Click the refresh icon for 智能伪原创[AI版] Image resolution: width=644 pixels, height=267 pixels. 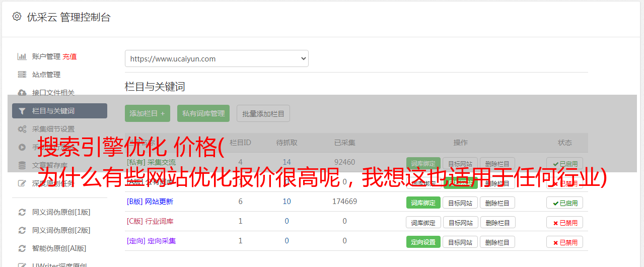22,248
